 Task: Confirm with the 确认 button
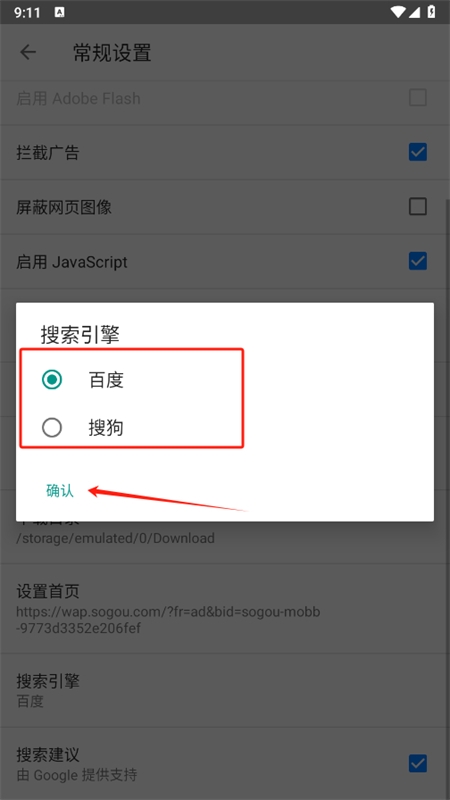click(60, 491)
